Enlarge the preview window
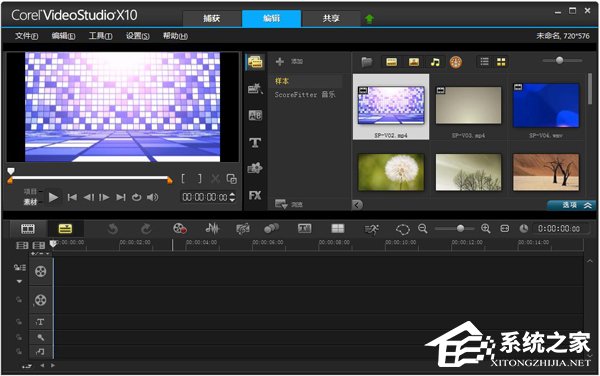 pos(231,179)
